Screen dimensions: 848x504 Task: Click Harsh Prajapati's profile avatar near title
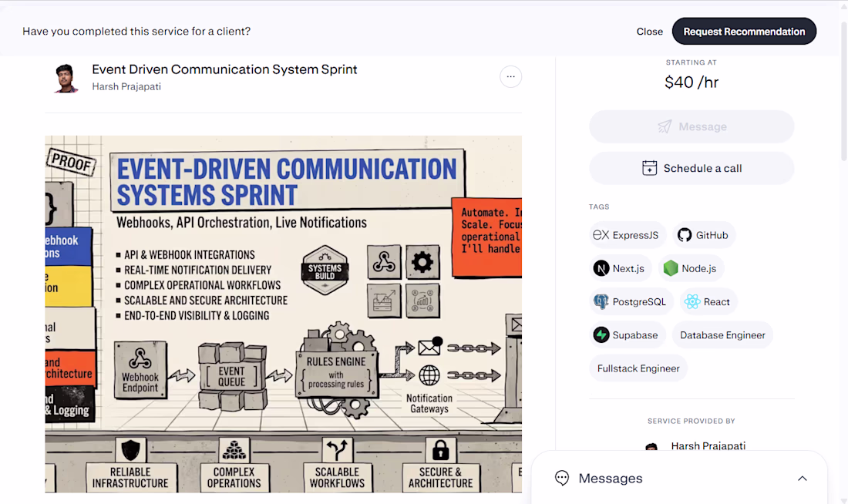pos(66,78)
